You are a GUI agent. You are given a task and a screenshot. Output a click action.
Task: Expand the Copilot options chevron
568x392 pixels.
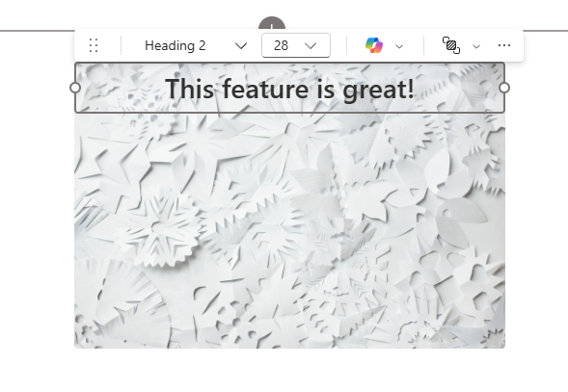coord(399,46)
